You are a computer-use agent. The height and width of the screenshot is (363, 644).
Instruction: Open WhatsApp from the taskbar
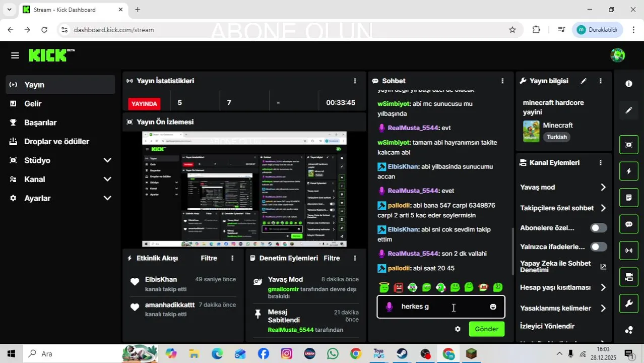(x=333, y=354)
